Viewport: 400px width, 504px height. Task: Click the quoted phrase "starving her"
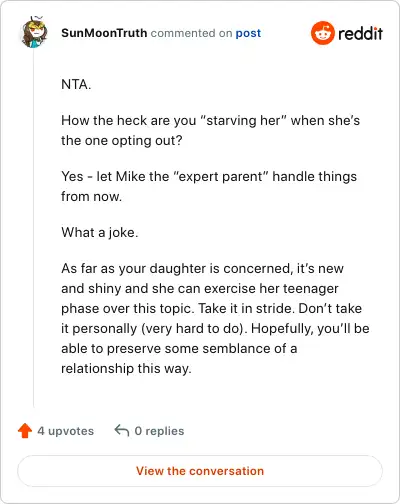[243, 120]
